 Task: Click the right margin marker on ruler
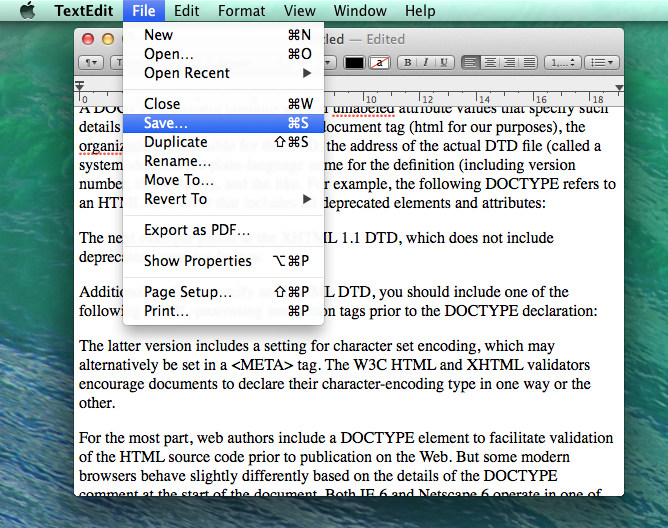pos(619,87)
